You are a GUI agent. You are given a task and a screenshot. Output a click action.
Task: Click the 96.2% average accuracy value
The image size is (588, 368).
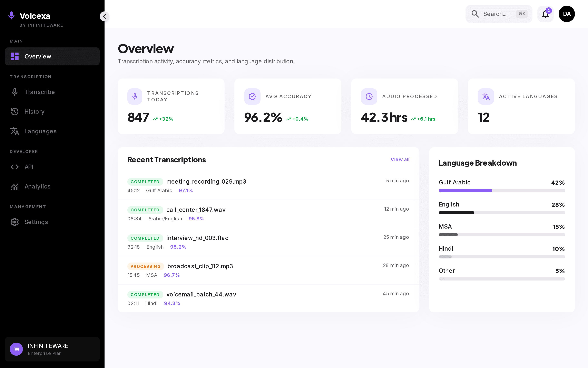[263, 118]
